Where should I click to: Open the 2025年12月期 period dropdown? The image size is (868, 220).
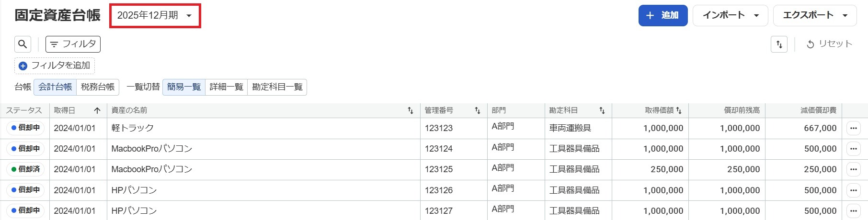[155, 15]
